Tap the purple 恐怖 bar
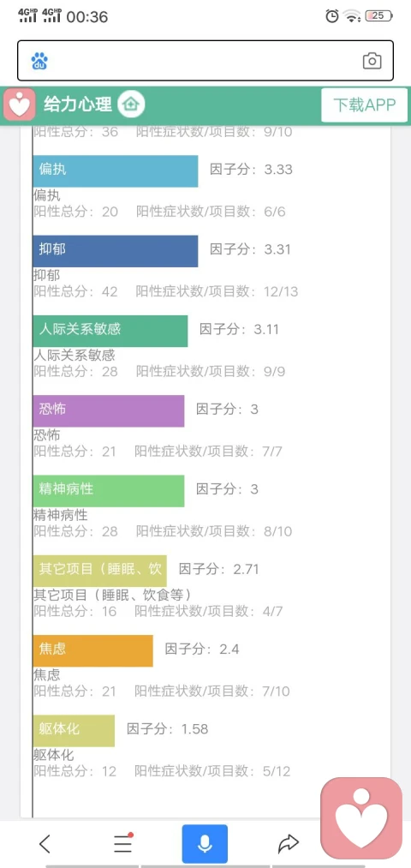The height and width of the screenshot is (868, 411). [109, 410]
